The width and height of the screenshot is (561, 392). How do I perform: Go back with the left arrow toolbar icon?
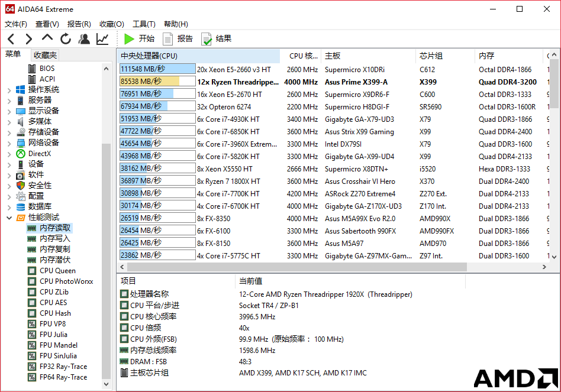[11, 38]
